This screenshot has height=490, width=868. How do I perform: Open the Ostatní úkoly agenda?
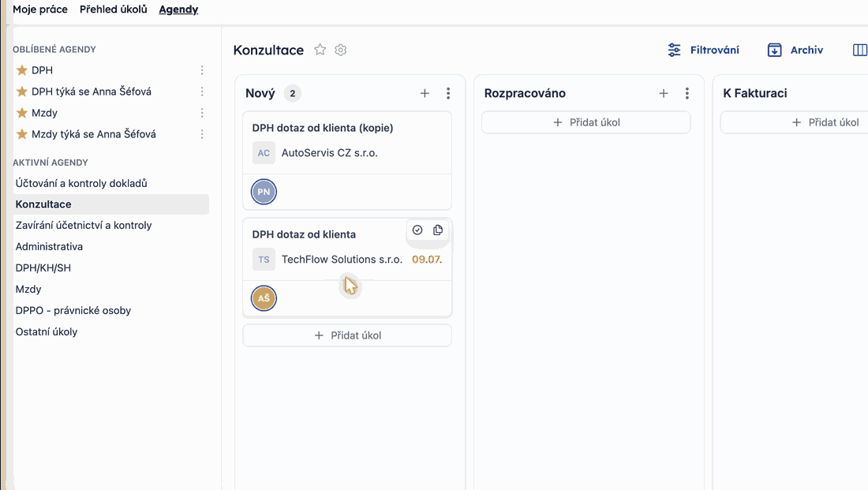coord(47,331)
